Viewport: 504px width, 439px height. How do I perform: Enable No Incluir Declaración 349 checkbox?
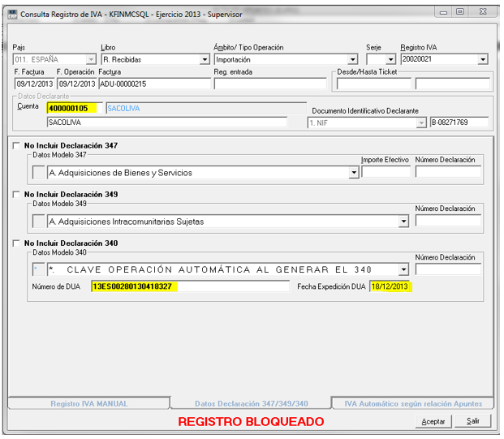pos(17,195)
